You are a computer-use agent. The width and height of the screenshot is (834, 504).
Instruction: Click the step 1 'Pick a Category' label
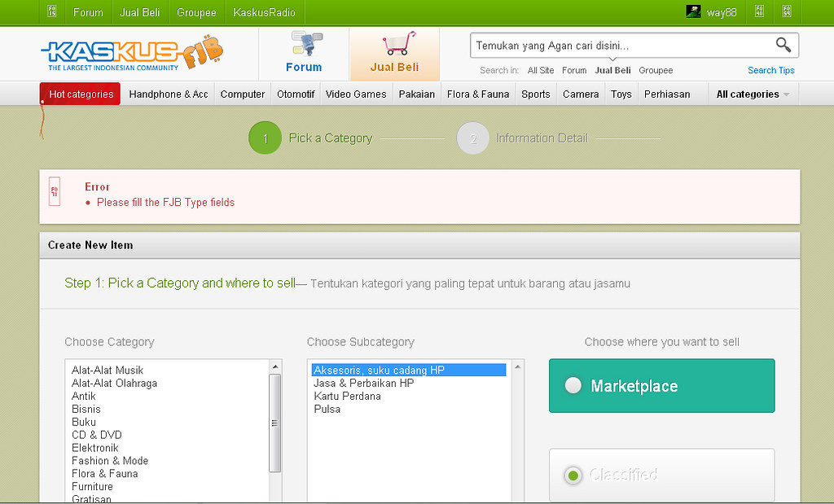click(x=331, y=138)
